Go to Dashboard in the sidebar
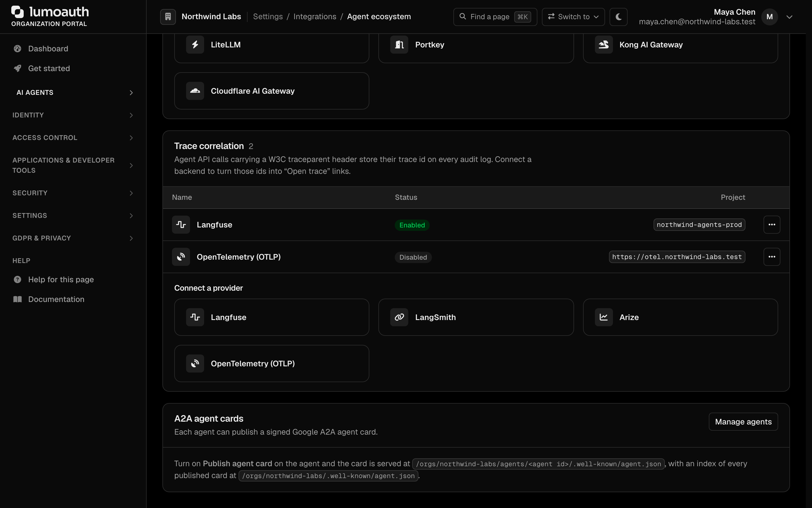This screenshot has width=812, height=508. tap(73, 49)
